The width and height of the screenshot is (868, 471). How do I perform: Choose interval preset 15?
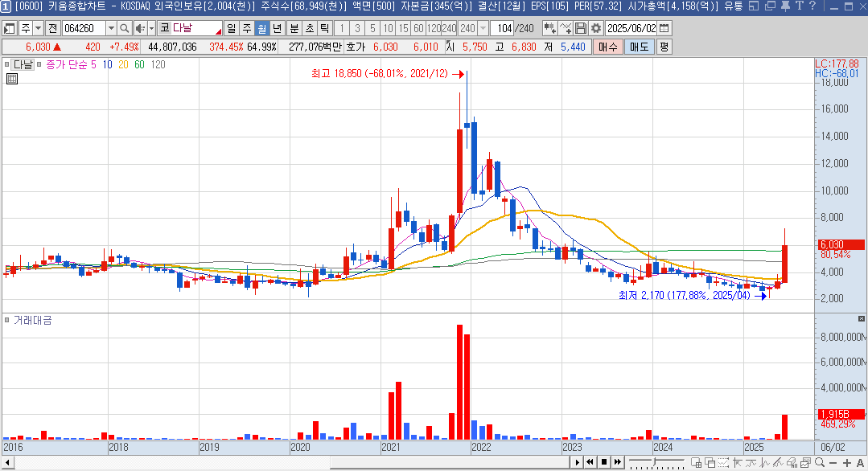point(404,28)
